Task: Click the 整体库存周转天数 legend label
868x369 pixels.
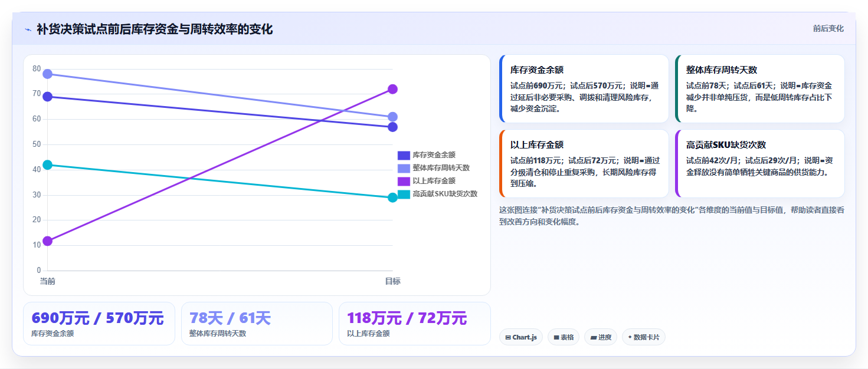Action: [441, 168]
